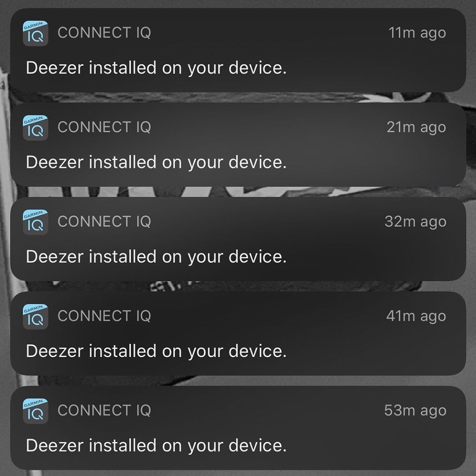Viewport: 476px width, 476px height.
Task: Tap the 21m ago timestamp
Action: pyautogui.click(x=416, y=127)
